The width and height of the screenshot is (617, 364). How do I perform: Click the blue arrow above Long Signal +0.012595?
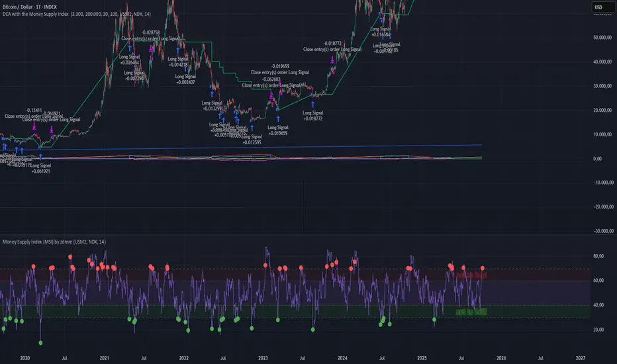tap(252, 128)
